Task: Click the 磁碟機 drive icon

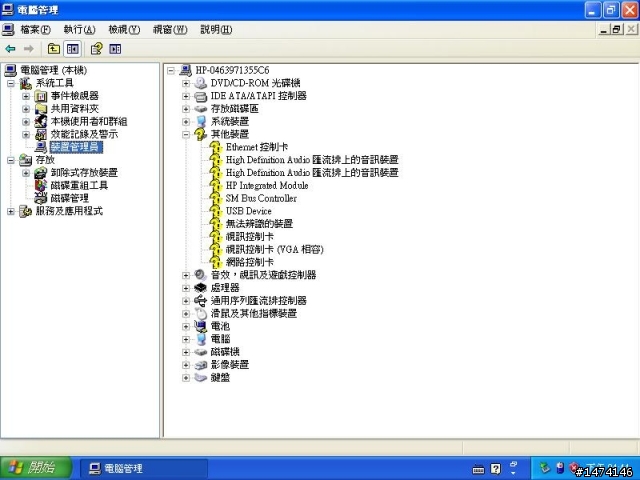Action: pyautogui.click(x=200, y=352)
